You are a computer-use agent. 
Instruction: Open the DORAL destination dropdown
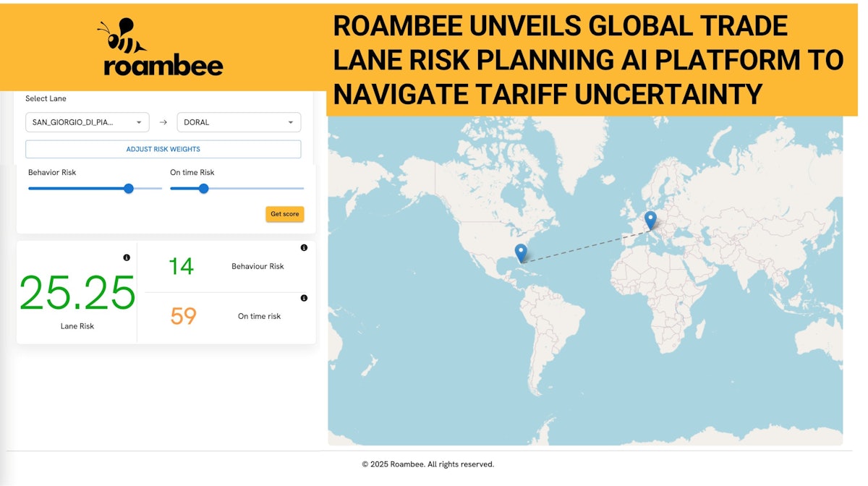pyautogui.click(x=239, y=121)
